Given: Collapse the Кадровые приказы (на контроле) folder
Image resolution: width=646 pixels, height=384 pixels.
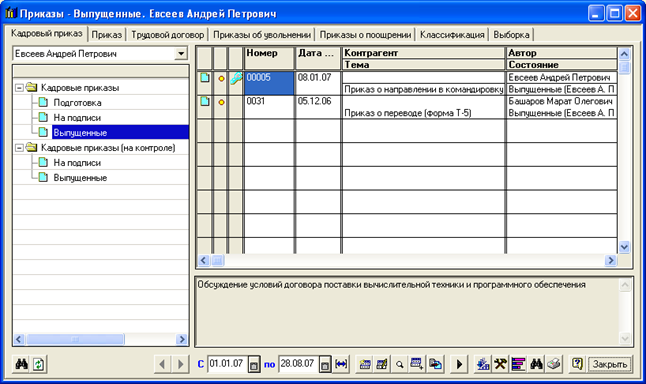Looking at the screenshot, I should pyautogui.click(x=19, y=148).
